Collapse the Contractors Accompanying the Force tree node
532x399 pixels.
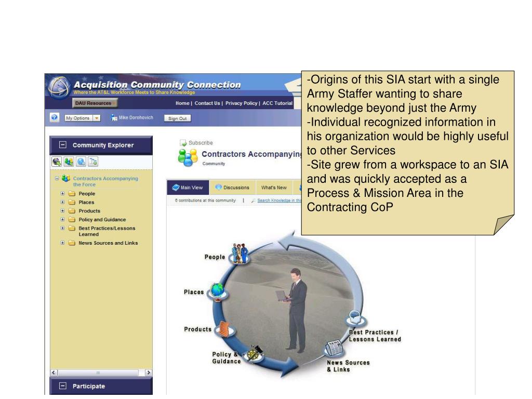click(x=57, y=178)
